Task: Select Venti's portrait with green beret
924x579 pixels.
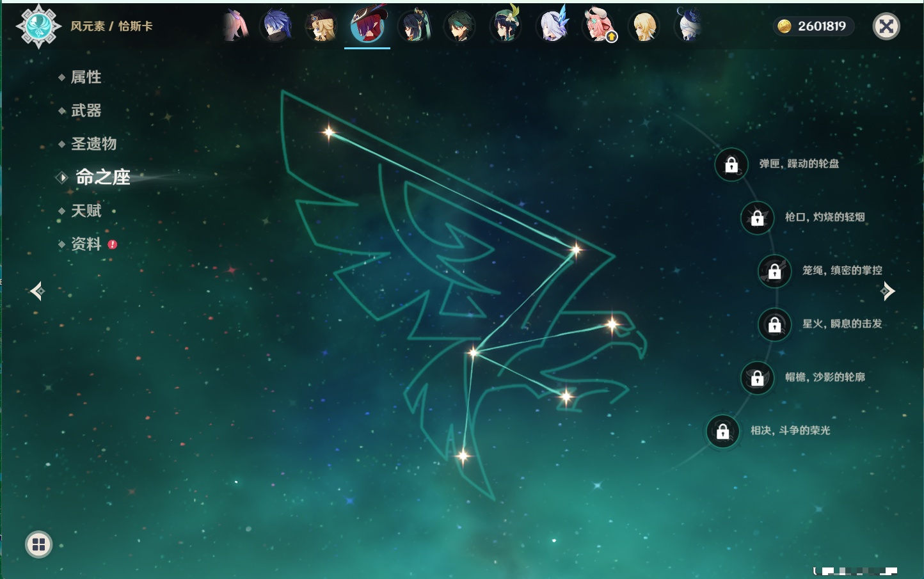Action: coord(506,26)
